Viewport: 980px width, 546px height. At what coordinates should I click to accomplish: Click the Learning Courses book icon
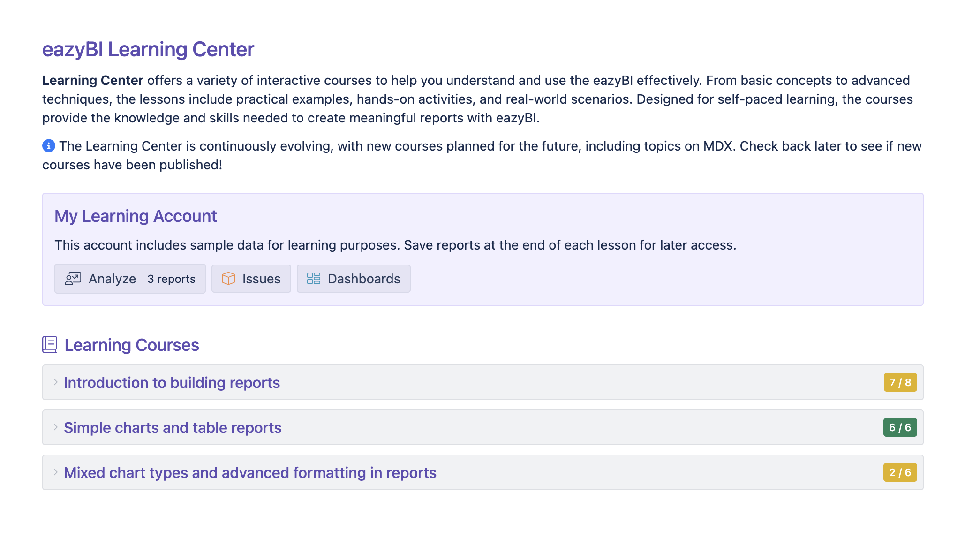(x=50, y=345)
